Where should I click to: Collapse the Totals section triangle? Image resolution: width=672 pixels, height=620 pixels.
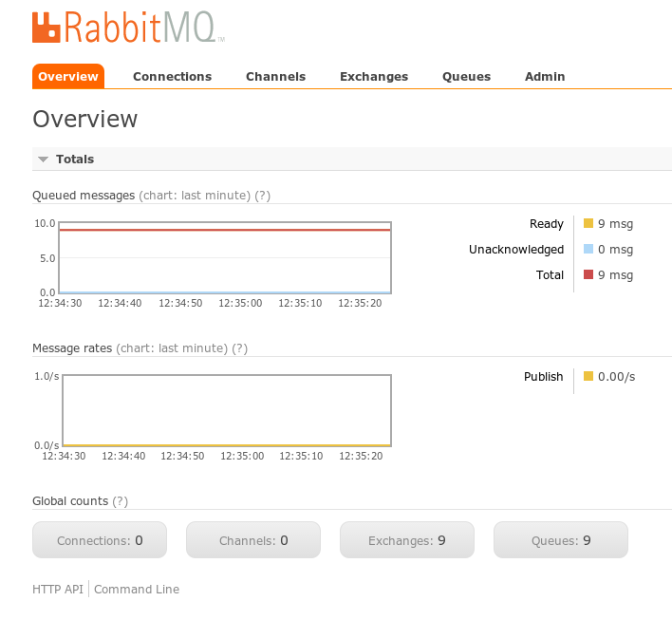[x=43, y=160]
